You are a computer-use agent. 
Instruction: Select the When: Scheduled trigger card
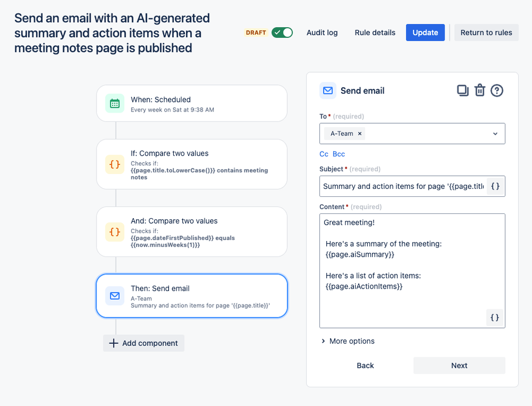click(192, 103)
